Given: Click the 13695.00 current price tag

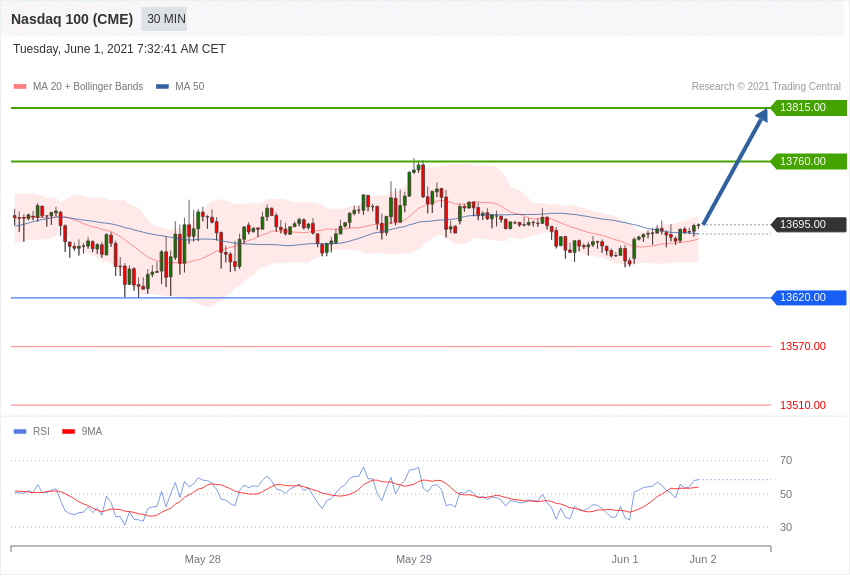Looking at the screenshot, I should point(808,224).
